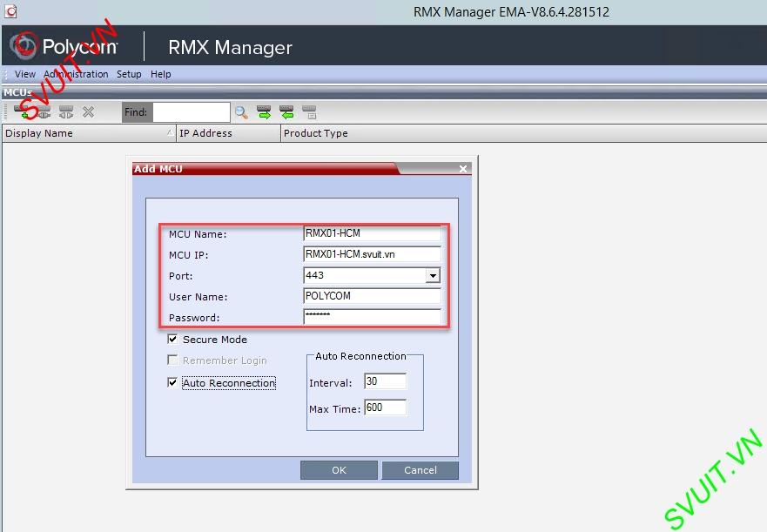Click the Add MCU dialog title
This screenshot has width=767, height=532.
coord(158,169)
